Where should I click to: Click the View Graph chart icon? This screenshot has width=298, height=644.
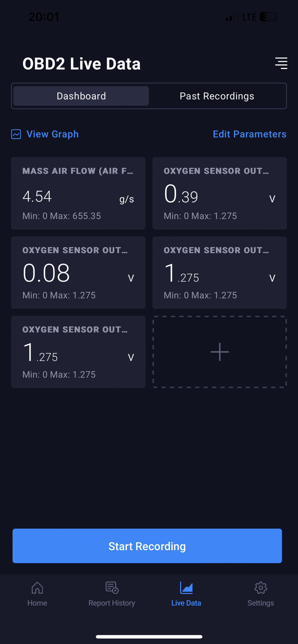pyautogui.click(x=16, y=134)
